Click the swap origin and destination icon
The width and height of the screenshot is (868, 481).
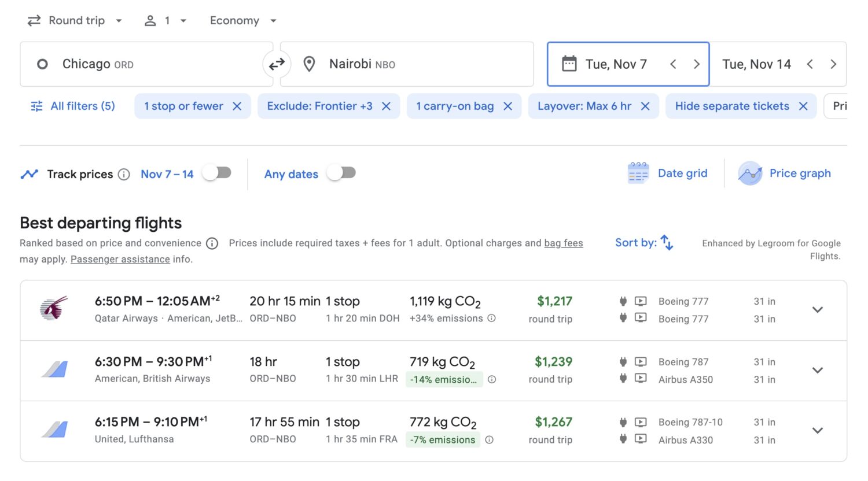coord(277,64)
